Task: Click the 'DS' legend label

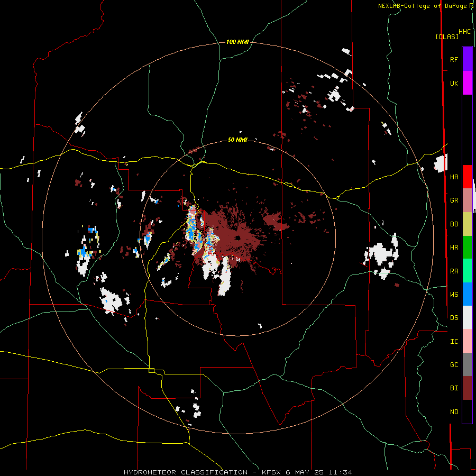Action: pyautogui.click(x=454, y=317)
